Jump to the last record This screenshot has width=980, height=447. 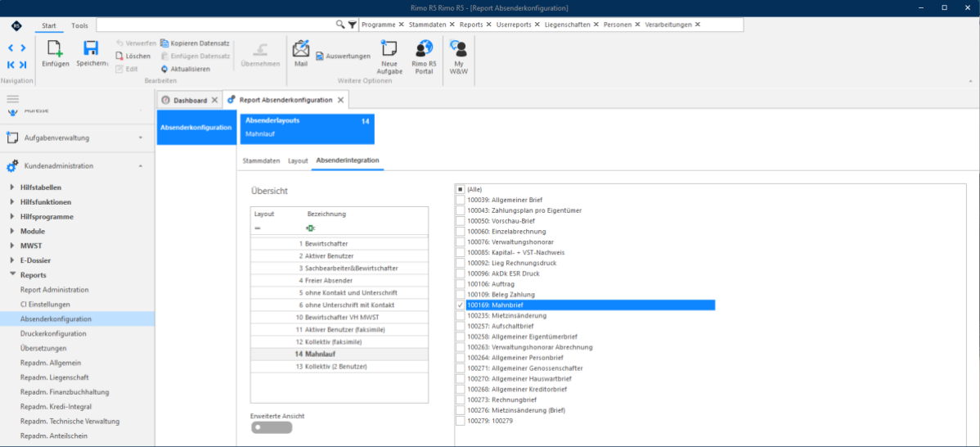click(x=23, y=65)
